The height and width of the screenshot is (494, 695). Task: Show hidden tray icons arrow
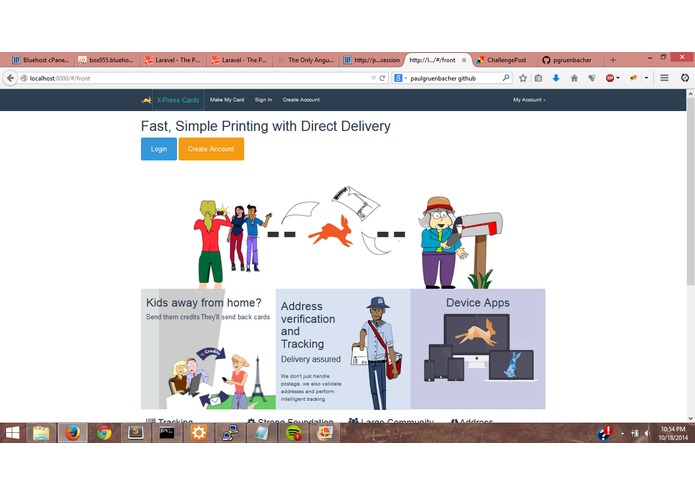click(x=622, y=433)
